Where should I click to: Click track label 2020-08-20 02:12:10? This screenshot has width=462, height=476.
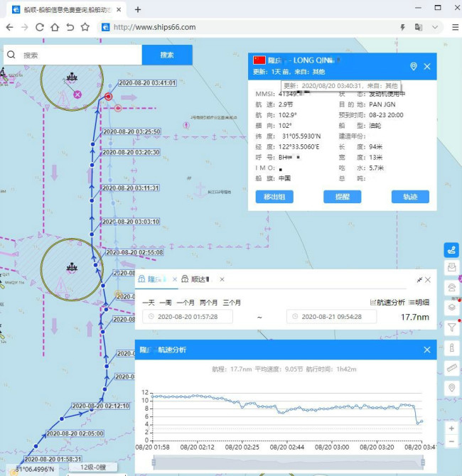click(101, 406)
